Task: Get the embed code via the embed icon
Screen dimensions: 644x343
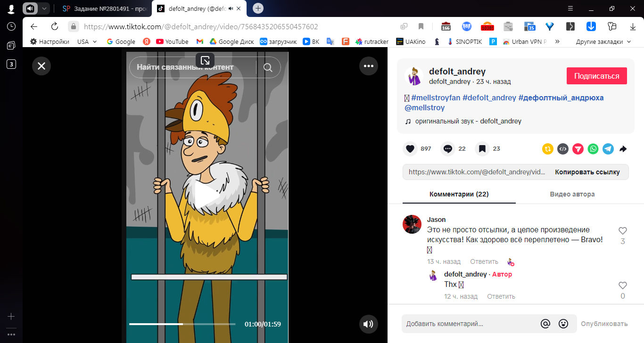Action: [563, 149]
